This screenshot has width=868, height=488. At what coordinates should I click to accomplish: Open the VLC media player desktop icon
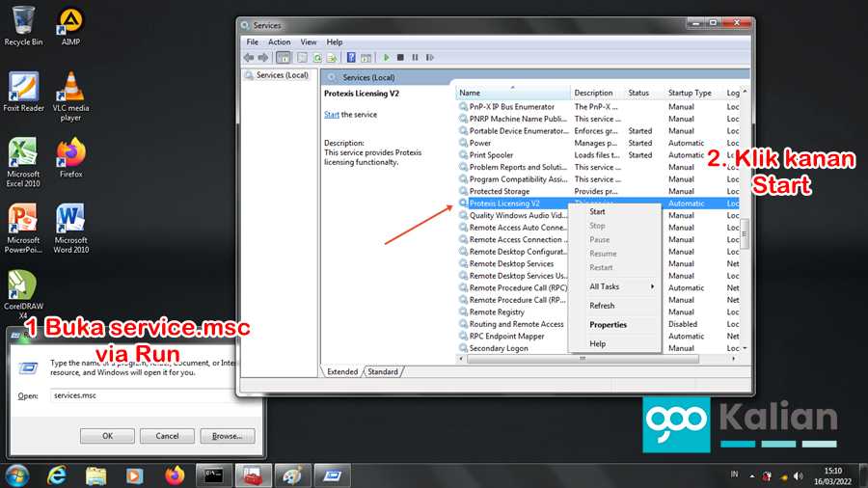pos(70,93)
